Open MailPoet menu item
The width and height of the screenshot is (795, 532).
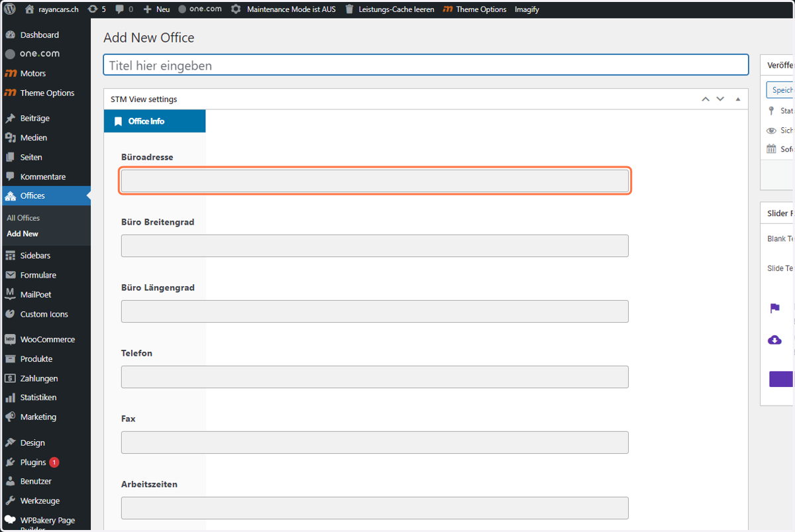[x=45, y=295]
